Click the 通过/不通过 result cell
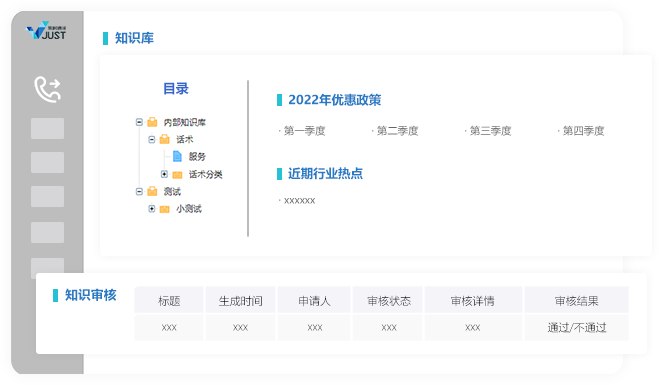This screenshot has width=659, height=385. tap(577, 327)
